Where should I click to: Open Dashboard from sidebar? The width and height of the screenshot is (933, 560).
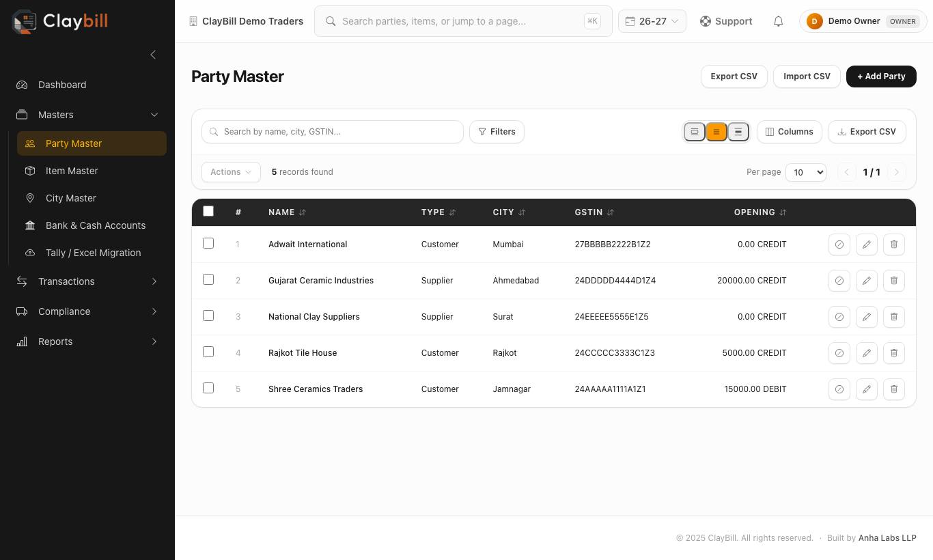pyautogui.click(x=87, y=85)
